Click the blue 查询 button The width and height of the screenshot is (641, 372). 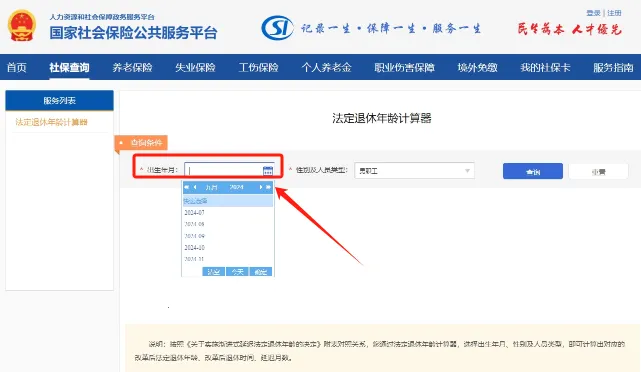533,171
